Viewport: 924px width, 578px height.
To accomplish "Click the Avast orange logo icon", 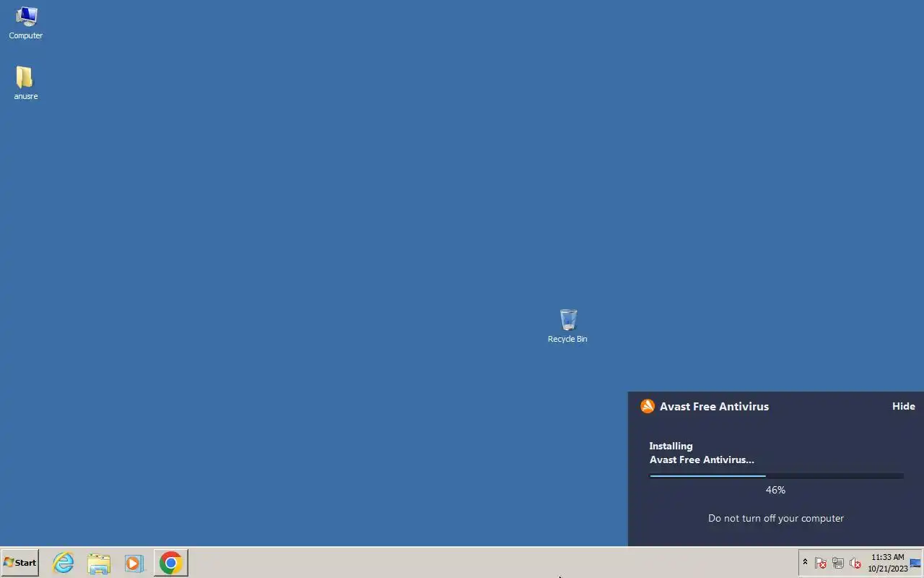I will pos(648,406).
